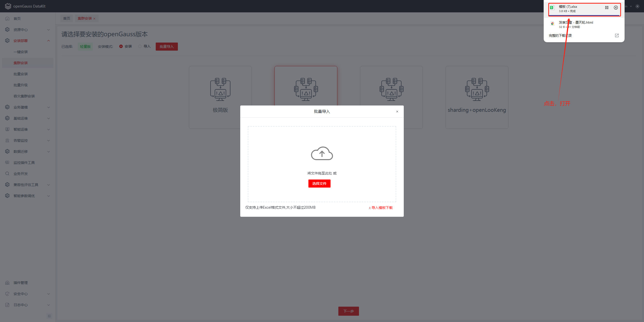Close the 批量导入 dialog

[397, 112]
